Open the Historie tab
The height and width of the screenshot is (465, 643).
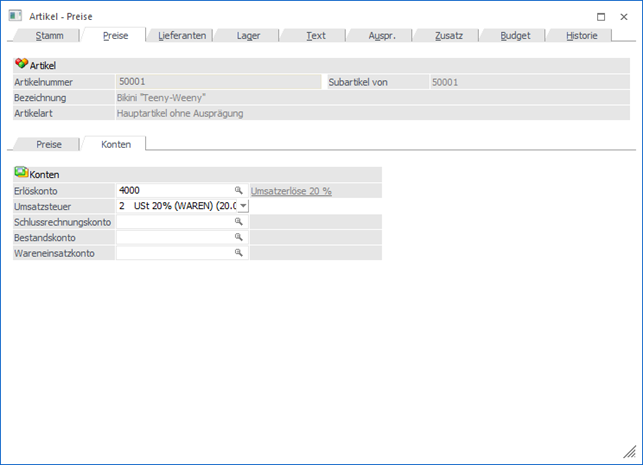point(581,35)
